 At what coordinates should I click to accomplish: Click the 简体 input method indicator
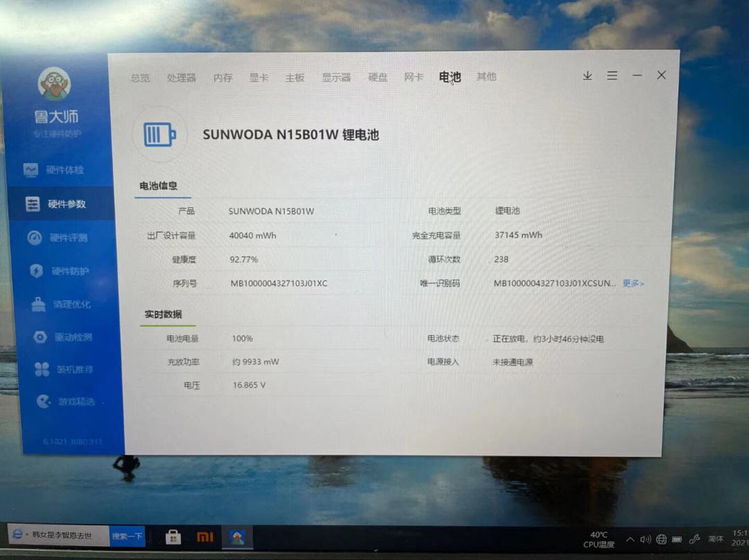click(716, 539)
